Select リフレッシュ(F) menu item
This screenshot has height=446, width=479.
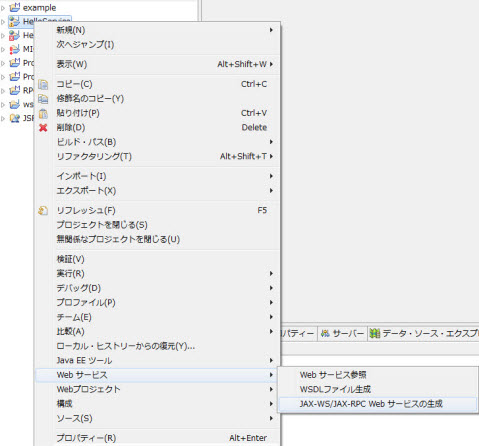coord(157,210)
